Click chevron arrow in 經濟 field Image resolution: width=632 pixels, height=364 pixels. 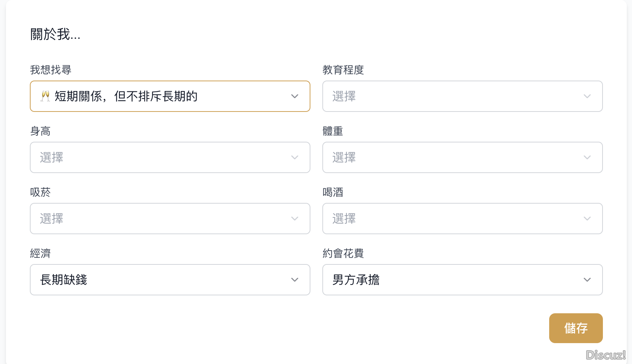(295, 280)
